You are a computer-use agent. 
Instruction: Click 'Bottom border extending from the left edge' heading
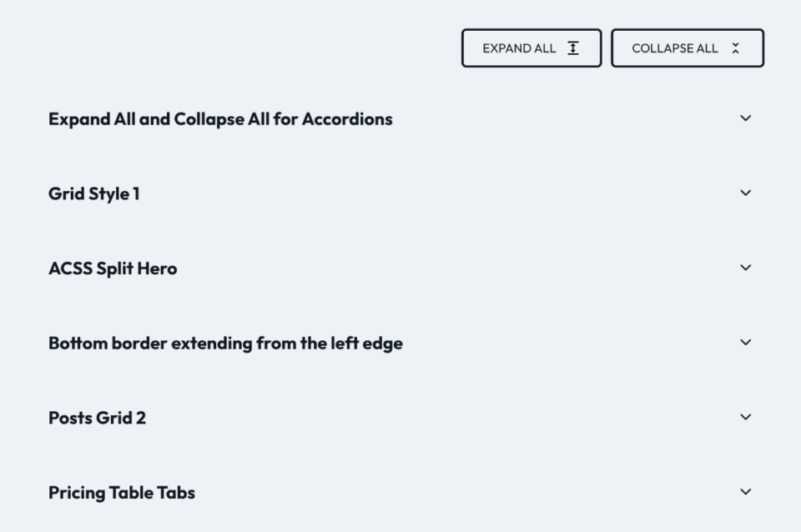[225, 344]
